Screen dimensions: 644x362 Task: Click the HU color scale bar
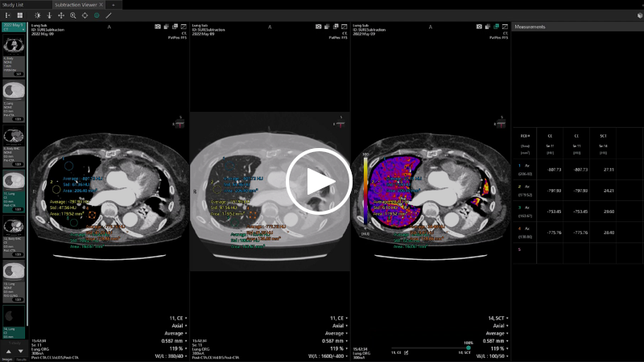[365, 191]
